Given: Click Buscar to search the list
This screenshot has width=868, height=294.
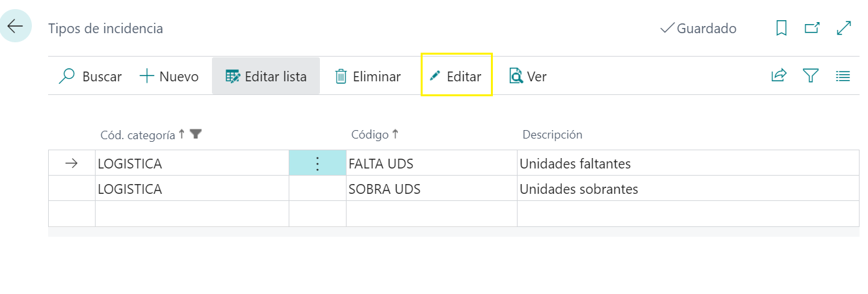Looking at the screenshot, I should pyautogui.click(x=90, y=76).
